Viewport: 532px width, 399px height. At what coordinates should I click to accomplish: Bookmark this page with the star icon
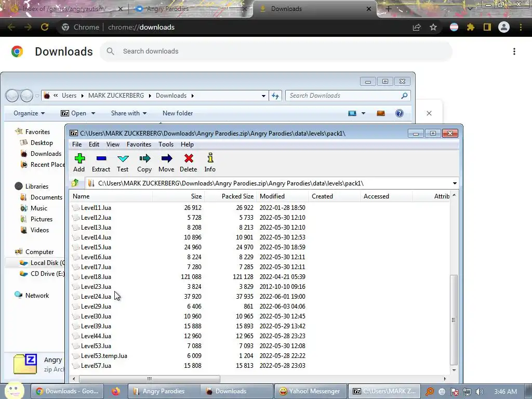(433, 27)
